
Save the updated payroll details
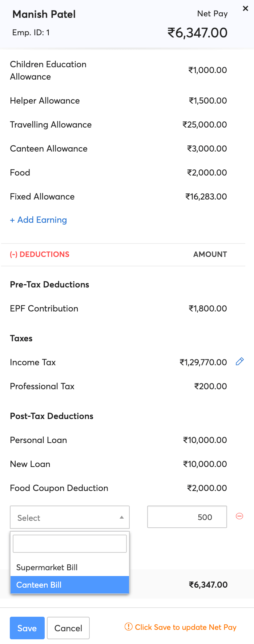tap(27, 628)
